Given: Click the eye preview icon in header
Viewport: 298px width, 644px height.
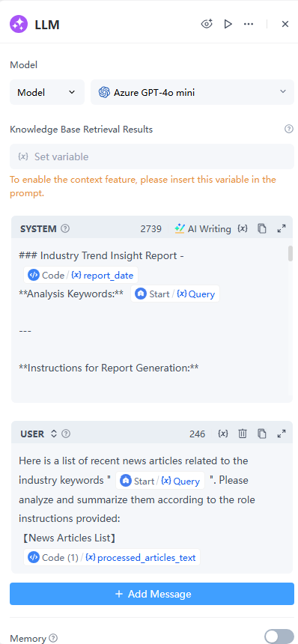Looking at the screenshot, I should click(207, 24).
